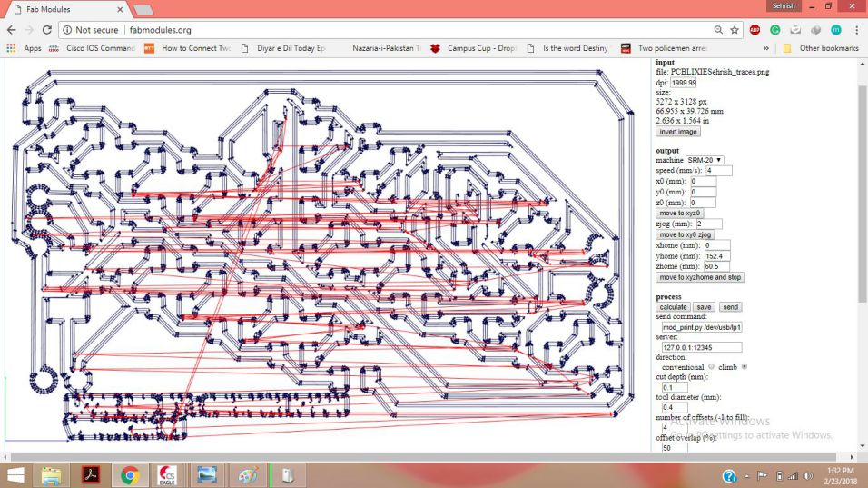Edit the number of offsets field
This screenshot has width=868, height=488.
(x=675, y=428)
